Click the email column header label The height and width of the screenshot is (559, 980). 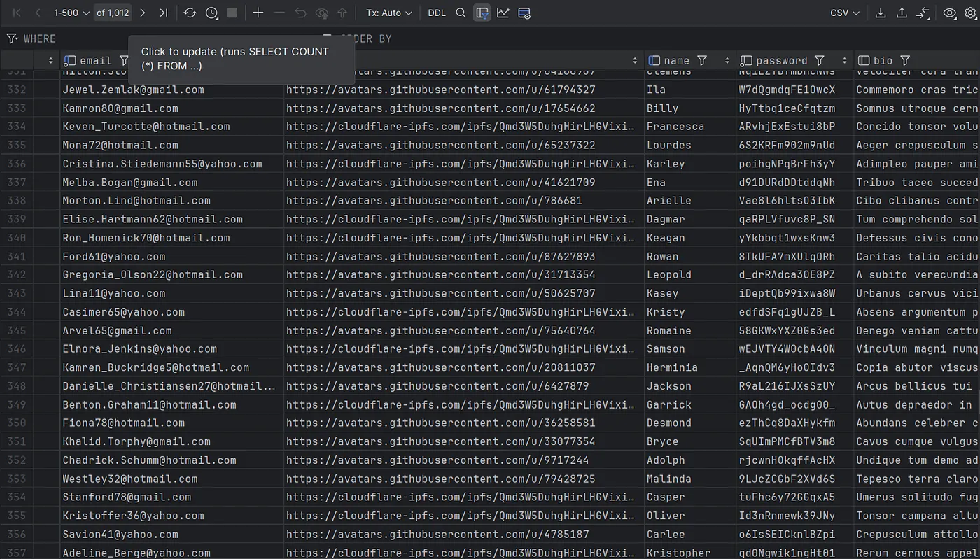point(96,61)
